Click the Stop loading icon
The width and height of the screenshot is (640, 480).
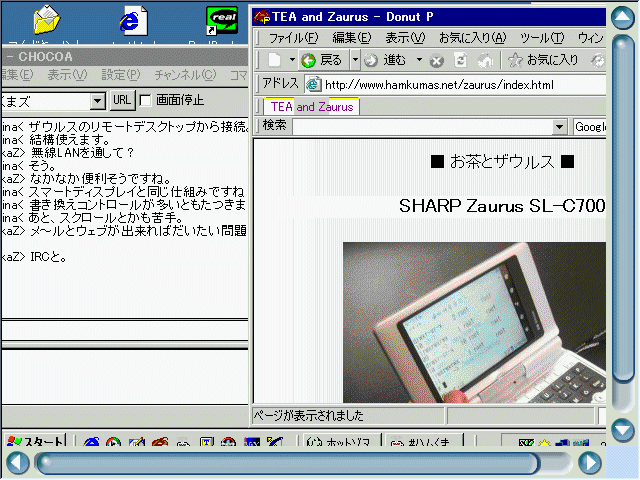[x=436, y=61]
